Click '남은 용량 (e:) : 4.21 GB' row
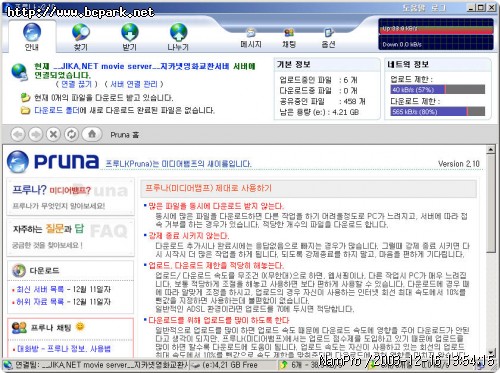Image resolution: width=500 pixels, height=373 pixels. (319, 112)
